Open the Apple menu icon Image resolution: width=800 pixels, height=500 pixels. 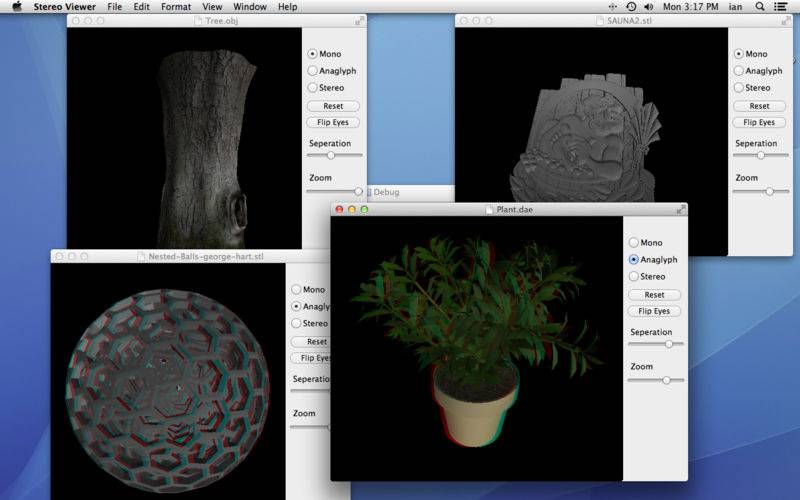(x=17, y=7)
